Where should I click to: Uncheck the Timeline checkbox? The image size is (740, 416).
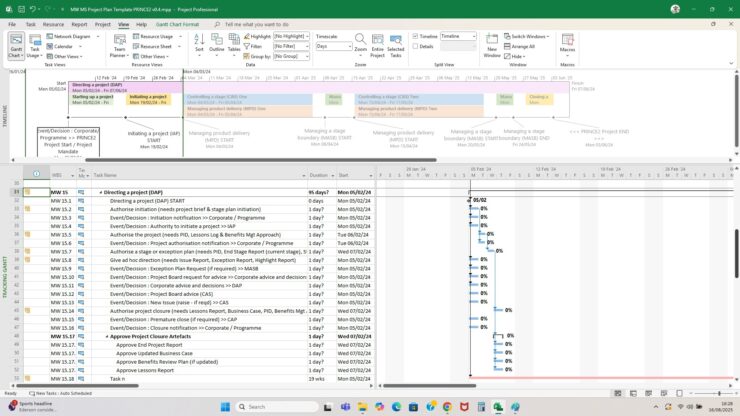pyautogui.click(x=415, y=36)
